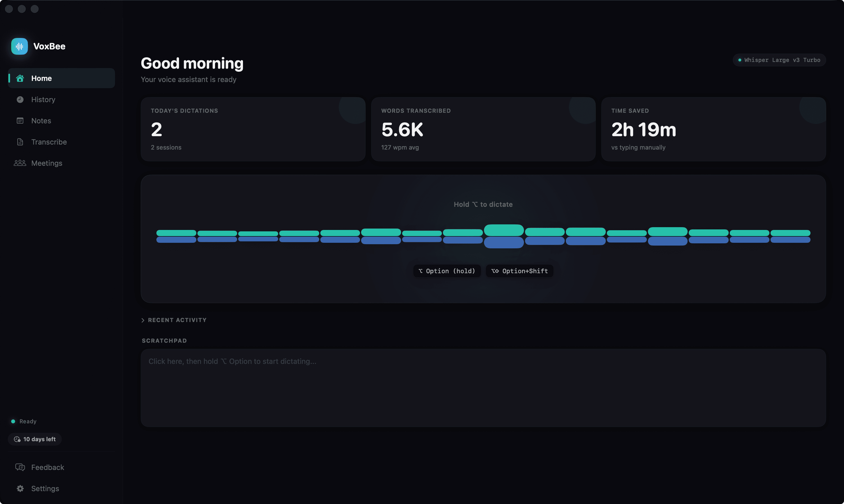Select the Meetings sidebar entry
Image resolution: width=844 pixels, height=504 pixels.
47,163
